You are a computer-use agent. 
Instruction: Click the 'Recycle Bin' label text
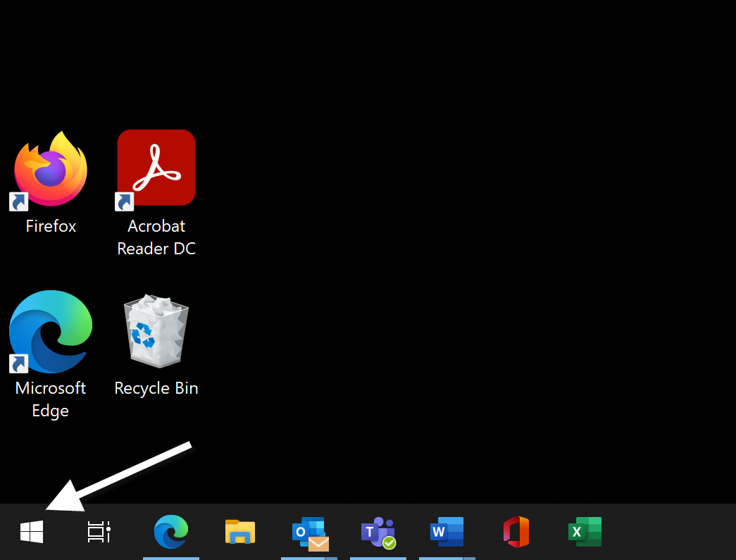tap(156, 389)
